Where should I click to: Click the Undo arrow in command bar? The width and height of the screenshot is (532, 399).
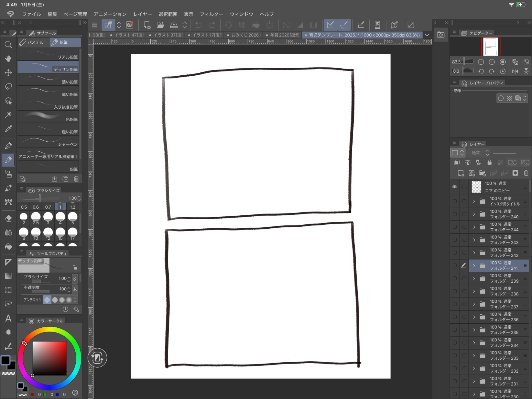(198, 25)
